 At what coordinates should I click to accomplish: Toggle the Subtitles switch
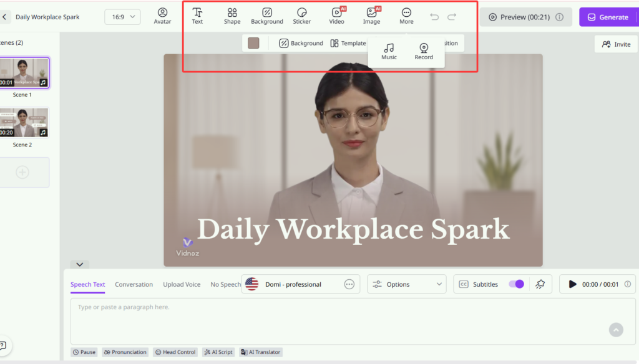(516, 284)
